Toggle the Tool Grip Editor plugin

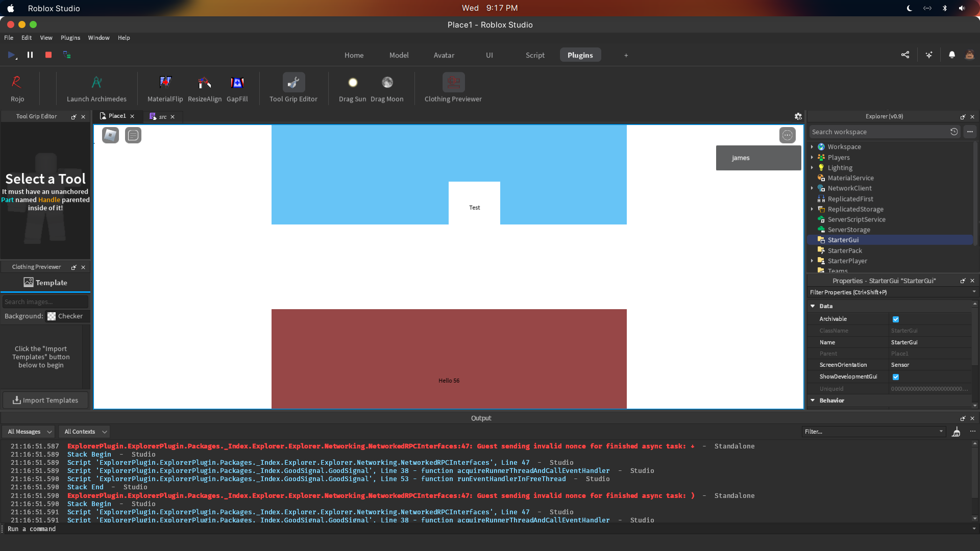pyautogui.click(x=293, y=88)
